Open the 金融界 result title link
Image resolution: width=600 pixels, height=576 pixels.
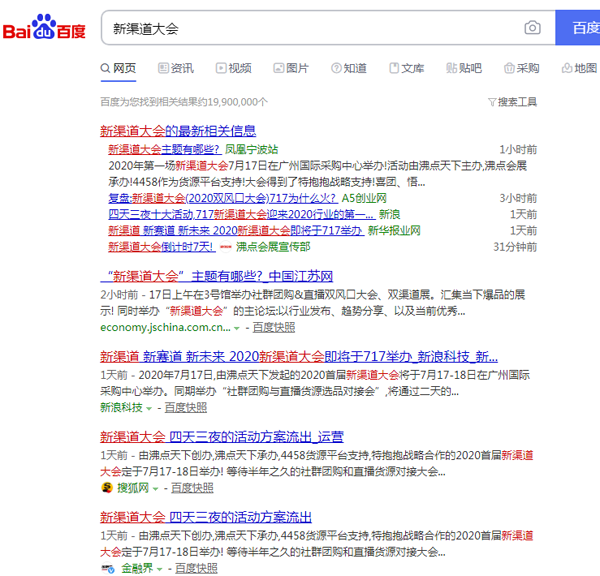[x=206, y=517]
